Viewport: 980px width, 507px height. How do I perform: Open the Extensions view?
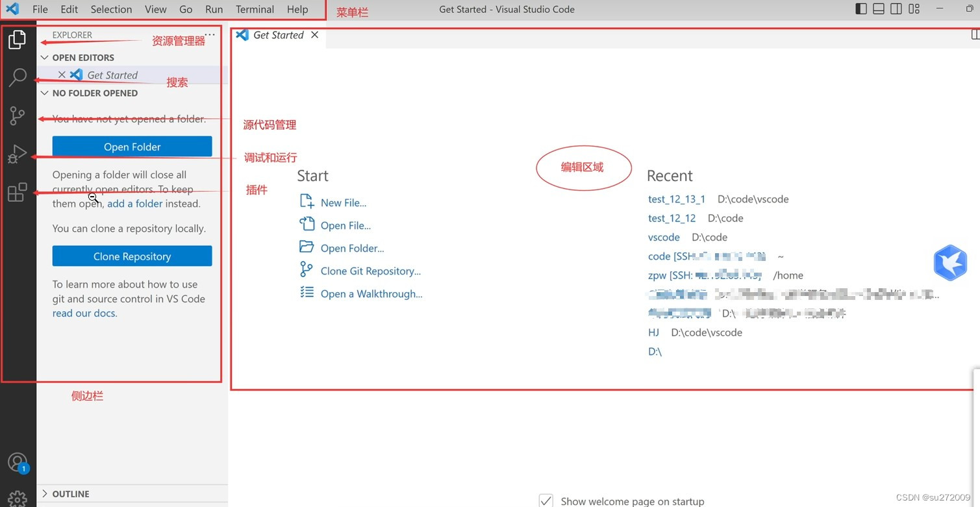pos(17,192)
